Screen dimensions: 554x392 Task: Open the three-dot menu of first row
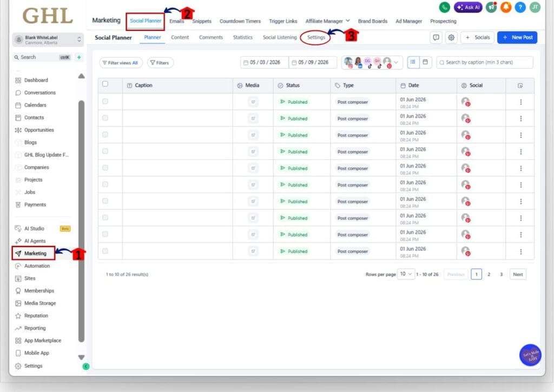click(520, 102)
